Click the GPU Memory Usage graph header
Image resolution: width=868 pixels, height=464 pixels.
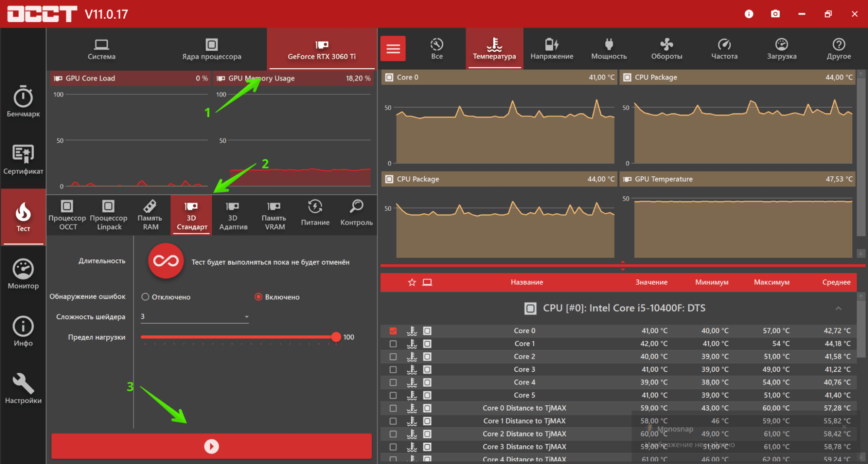(294, 78)
